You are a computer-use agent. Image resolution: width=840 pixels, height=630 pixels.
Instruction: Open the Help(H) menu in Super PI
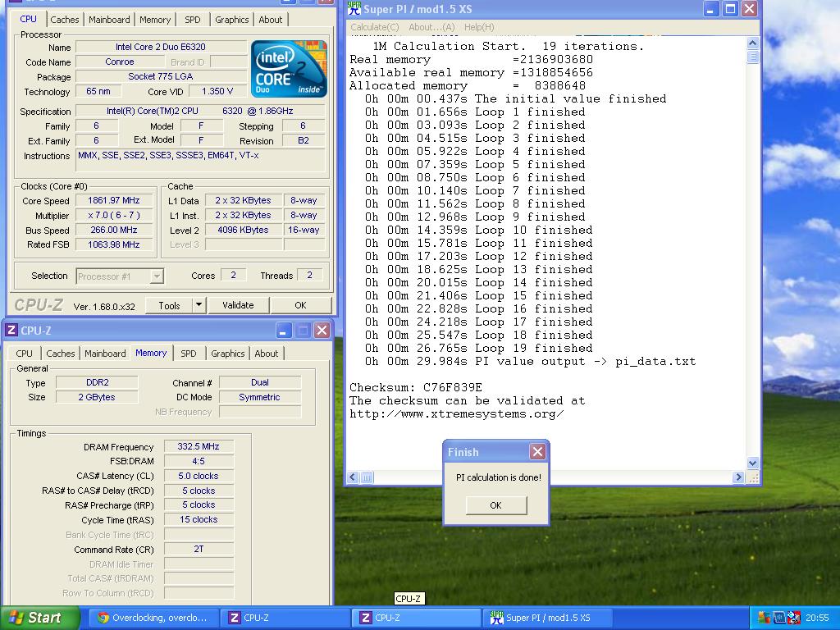[x=479, y=27]
